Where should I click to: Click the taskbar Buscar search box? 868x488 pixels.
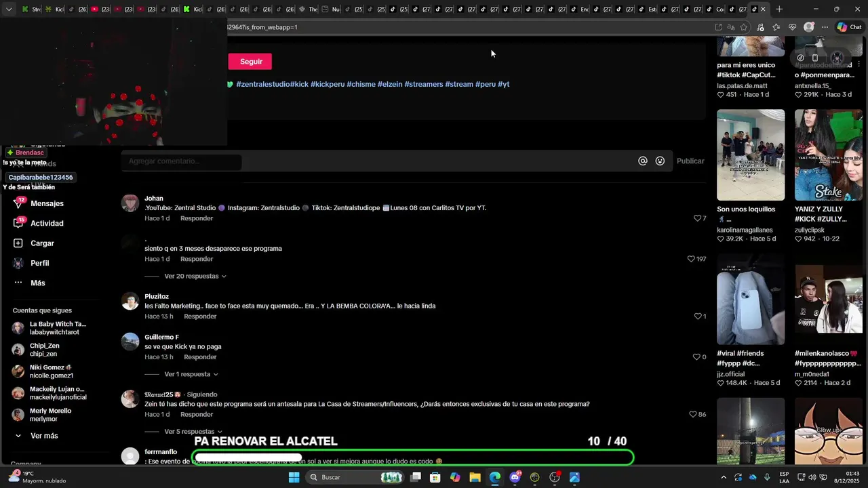(x=354, y=477)
